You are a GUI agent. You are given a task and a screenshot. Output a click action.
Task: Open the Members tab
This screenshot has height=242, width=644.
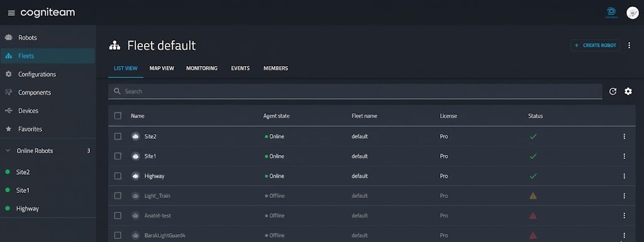[275, 68]
